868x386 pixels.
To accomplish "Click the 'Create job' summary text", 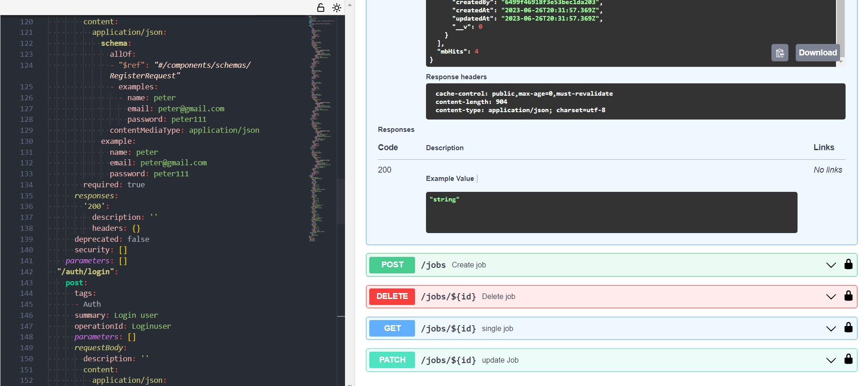I will (469, 265).
